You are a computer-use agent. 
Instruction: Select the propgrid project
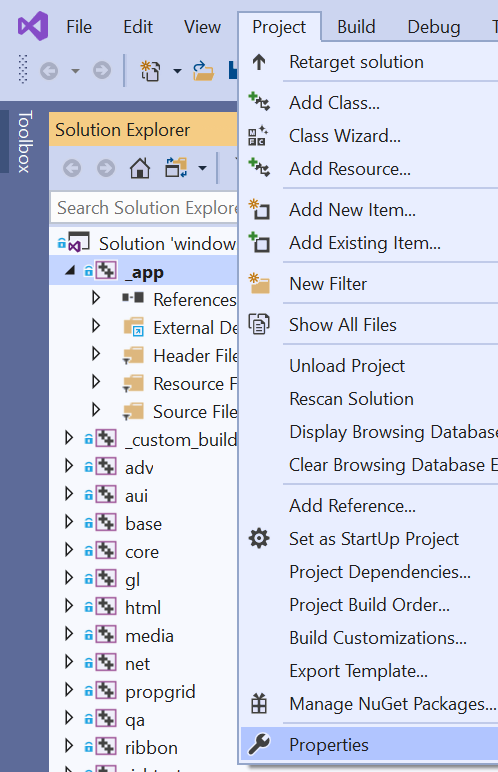click(x=160, y=692)
